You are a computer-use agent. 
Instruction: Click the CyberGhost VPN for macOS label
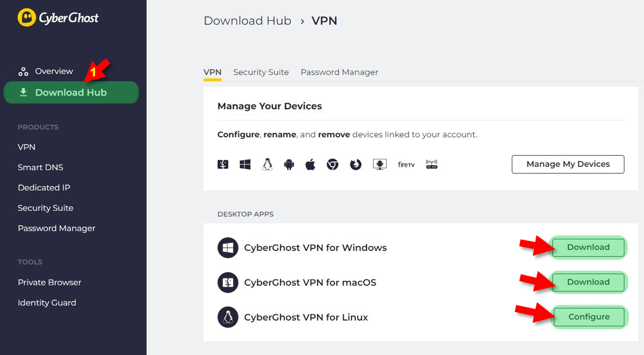click(310, 283)
